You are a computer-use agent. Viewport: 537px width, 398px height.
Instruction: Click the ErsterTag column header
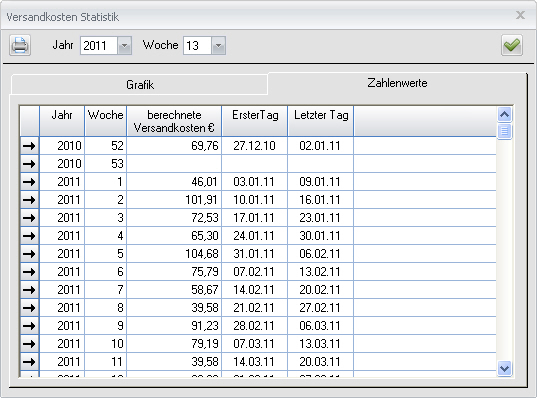(254, 121)
